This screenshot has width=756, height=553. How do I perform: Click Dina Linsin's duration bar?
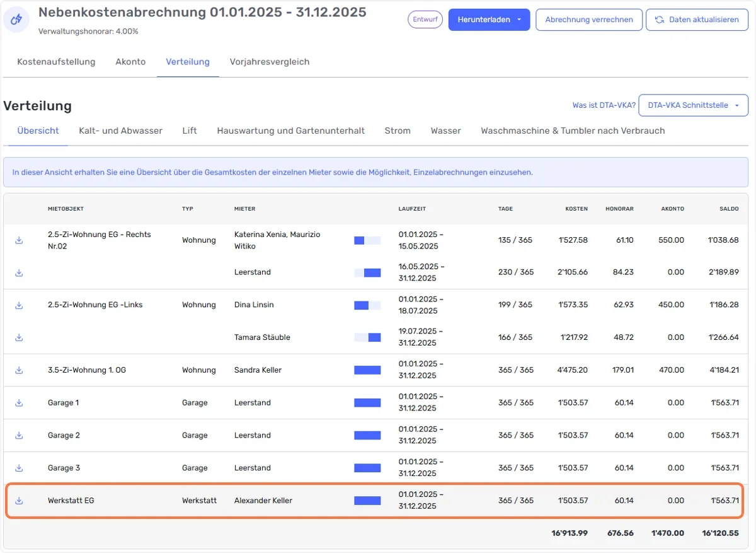[367, 305]
